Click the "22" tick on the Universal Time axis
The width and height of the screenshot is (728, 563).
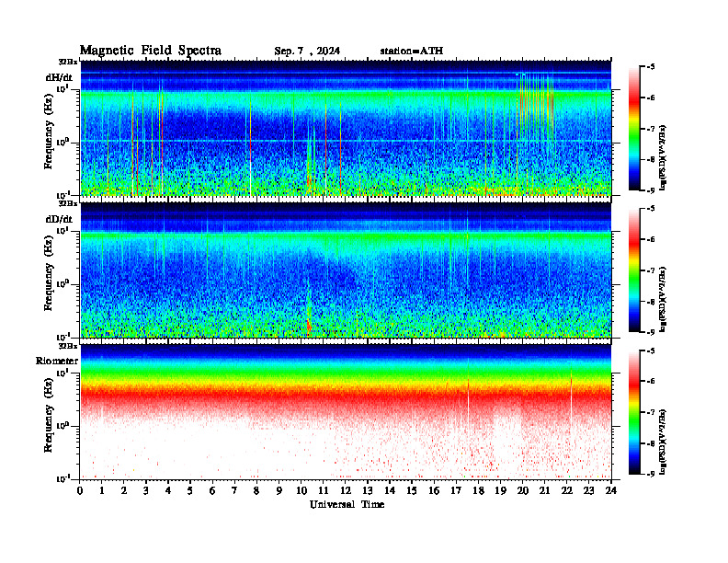[x=567, y=491]
